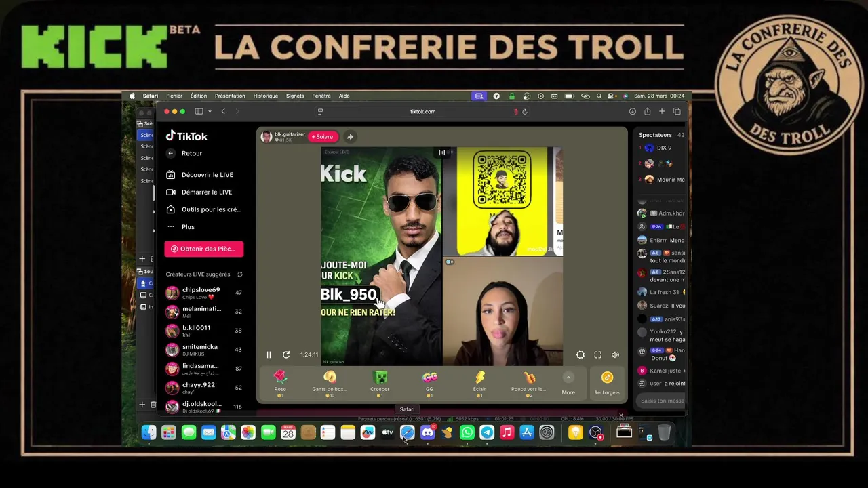The width and height of the screenshot is (868, 488).
Task: Open the Apple menu
Action: pos(132,96)
